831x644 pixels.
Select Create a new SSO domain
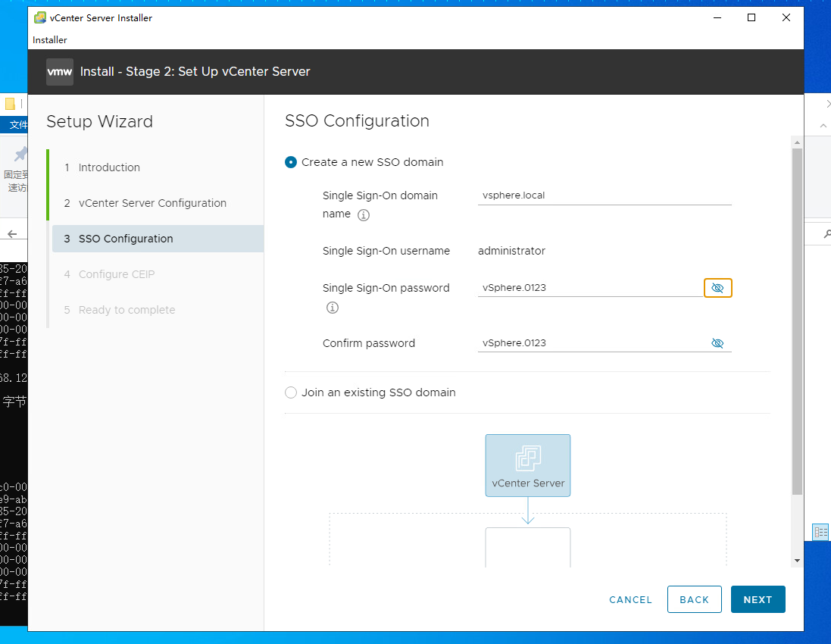(x=291, y=162)
